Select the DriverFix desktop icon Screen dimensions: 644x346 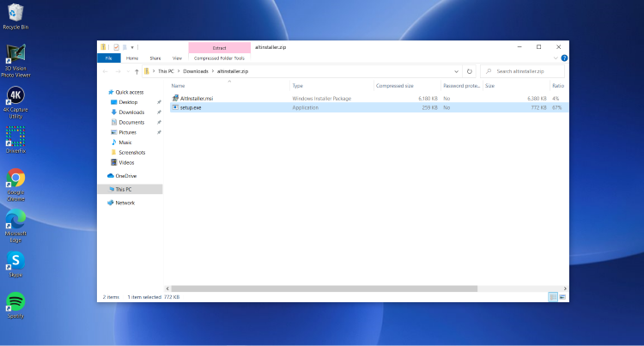tap(15, 140)
